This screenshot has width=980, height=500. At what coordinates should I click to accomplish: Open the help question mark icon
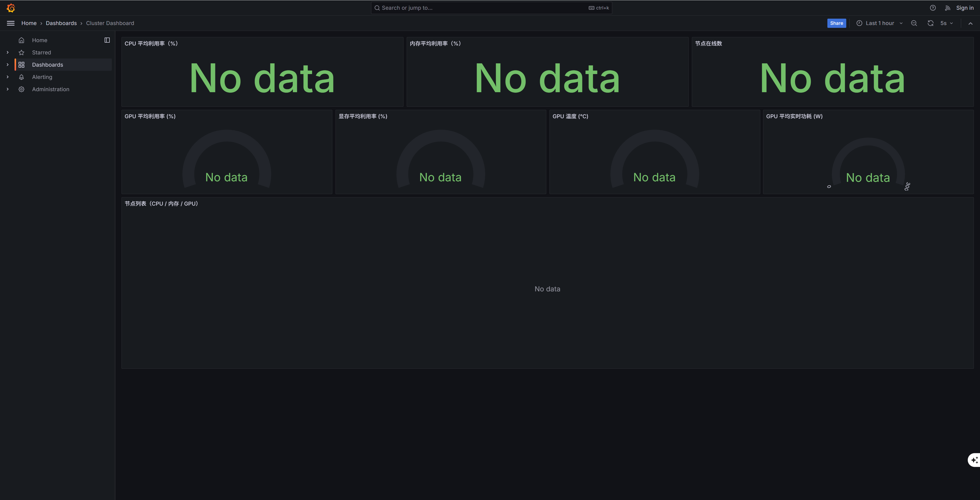click(933, 8)
